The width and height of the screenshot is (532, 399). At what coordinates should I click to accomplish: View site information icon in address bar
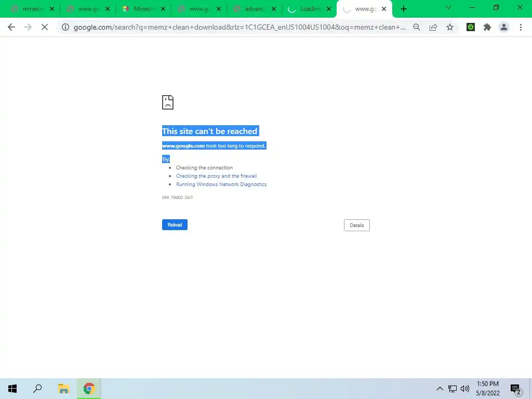[x=65, y=27]
